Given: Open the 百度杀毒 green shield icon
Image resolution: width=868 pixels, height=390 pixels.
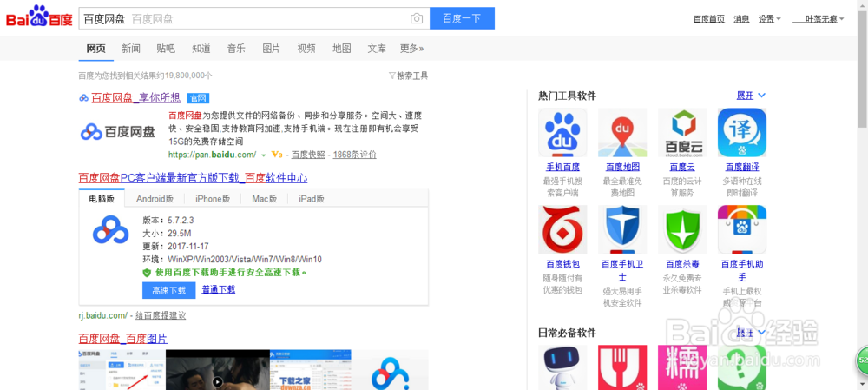Looking at the screenshot, I should coord(682,229).
